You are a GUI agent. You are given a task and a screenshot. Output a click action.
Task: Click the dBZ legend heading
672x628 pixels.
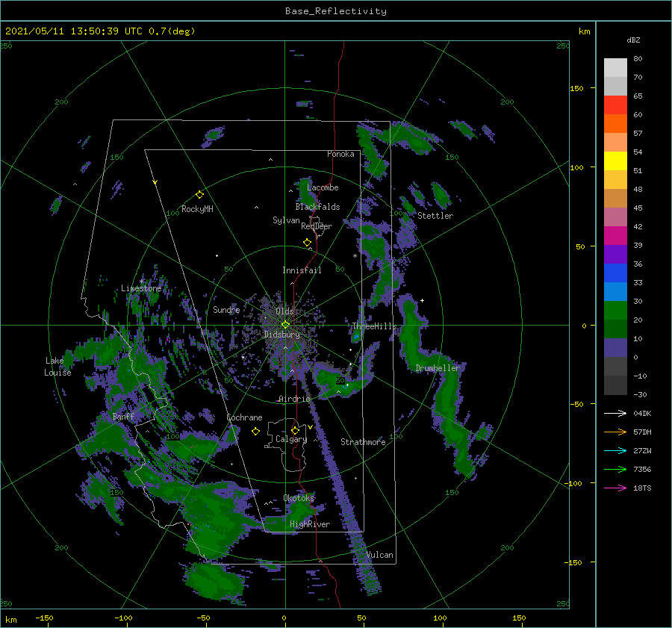pos(633,40)
